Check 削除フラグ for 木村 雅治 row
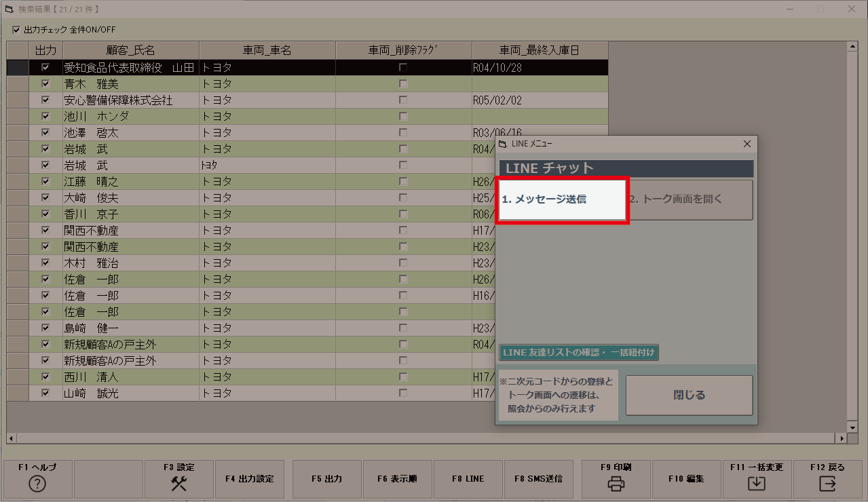The image size is (868, 502). pos(403,263)
